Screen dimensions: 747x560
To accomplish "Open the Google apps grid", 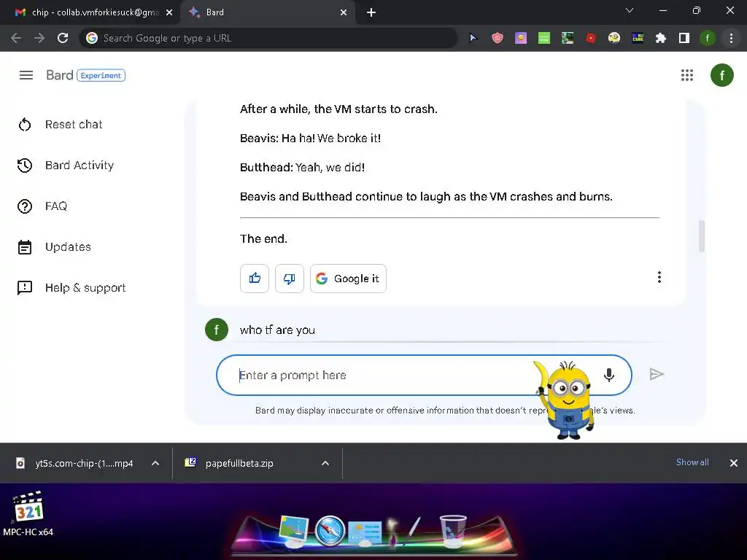I will pyautogui.click(x=687, y=75).
